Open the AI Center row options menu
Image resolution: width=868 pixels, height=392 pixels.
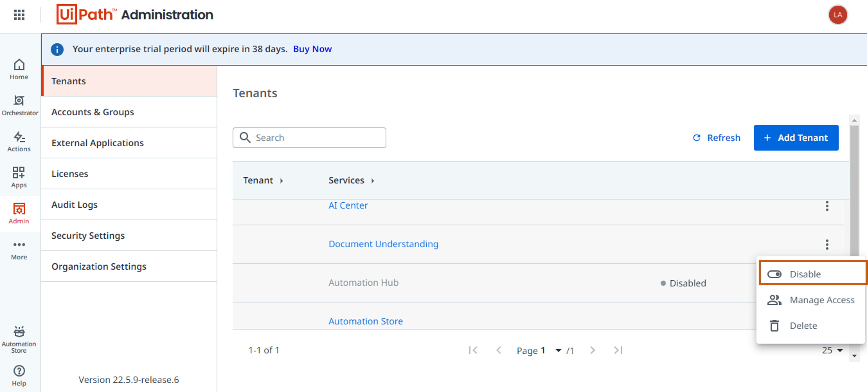tap(827, 206)
